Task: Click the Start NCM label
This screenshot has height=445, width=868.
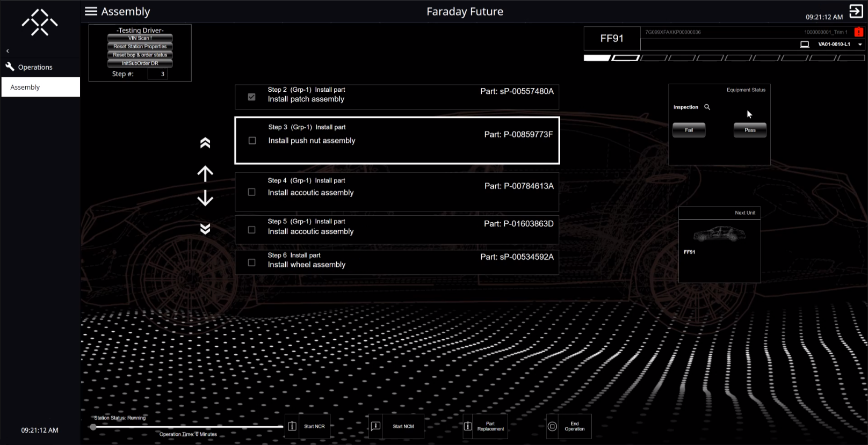Action: point(403,426)
